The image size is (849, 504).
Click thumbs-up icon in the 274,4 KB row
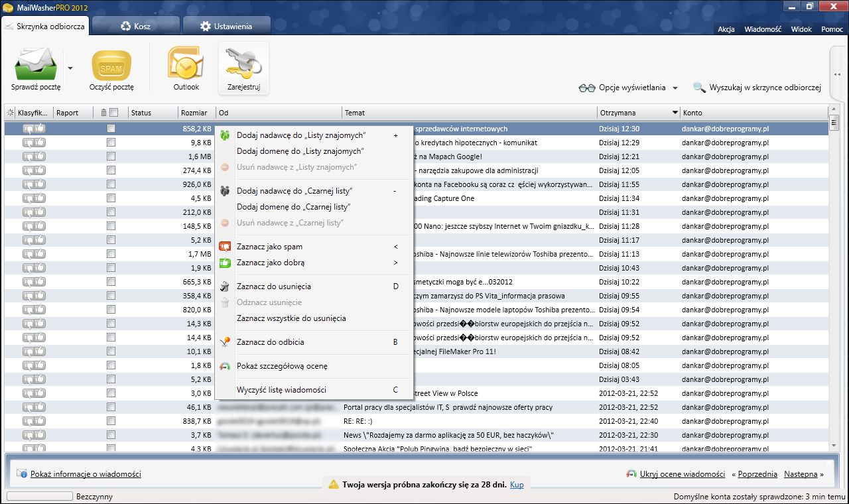click(40, 170)
